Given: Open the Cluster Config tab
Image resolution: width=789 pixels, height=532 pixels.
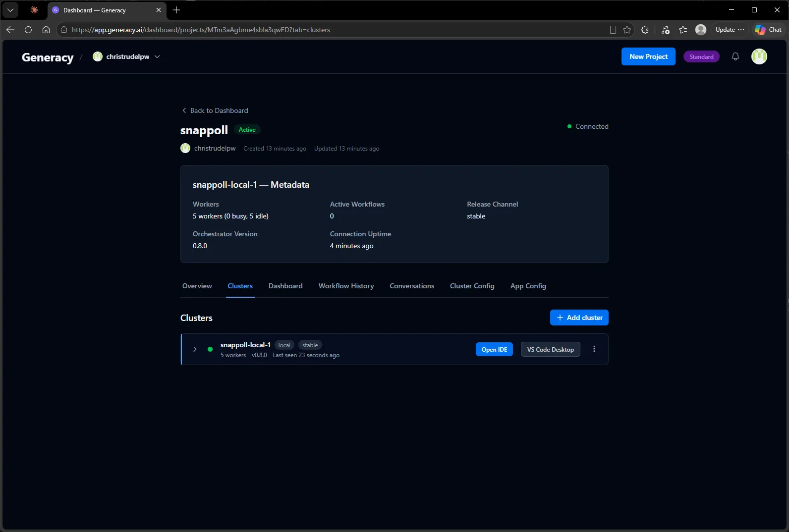Looking at the screenshot, I should (472, 286).
